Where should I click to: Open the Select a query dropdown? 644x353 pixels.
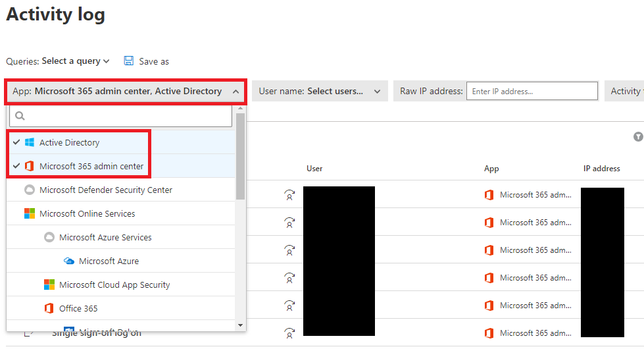pyautogui.click(x=76, y=61)
